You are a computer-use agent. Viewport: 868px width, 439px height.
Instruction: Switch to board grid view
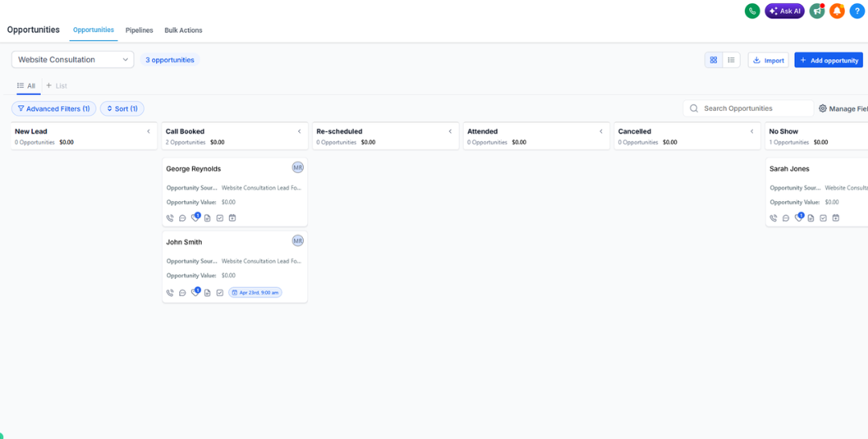point(714,59)
